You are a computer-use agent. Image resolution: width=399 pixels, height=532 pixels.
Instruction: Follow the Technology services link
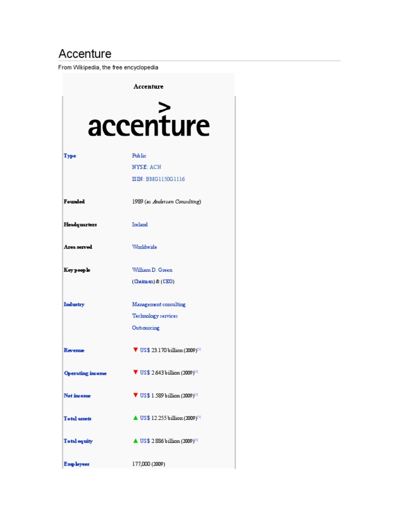(x=155, y=316)
